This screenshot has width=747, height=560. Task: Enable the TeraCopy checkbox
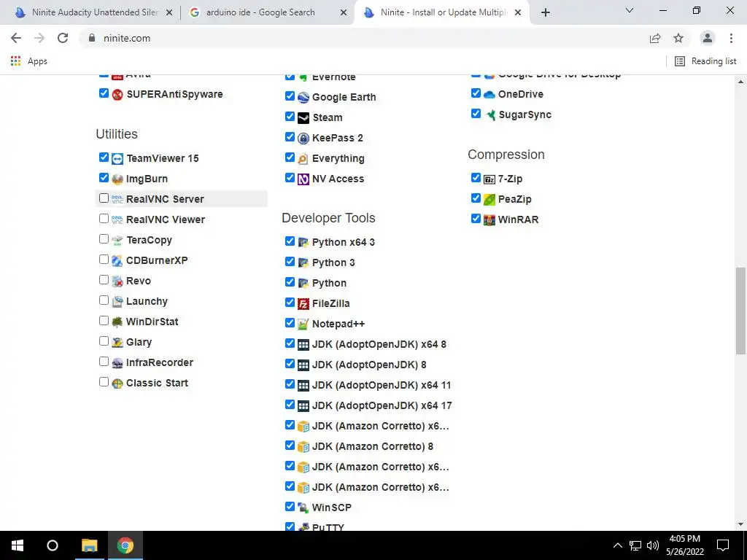click(104, 239)
